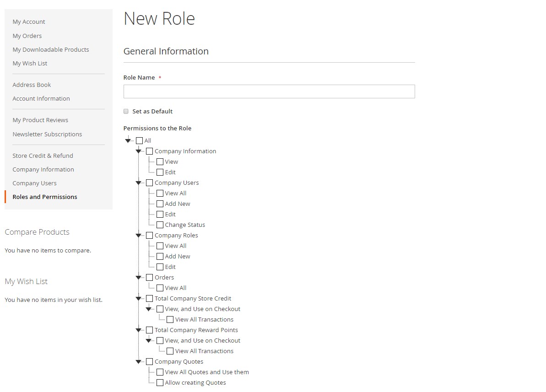
Task: Select Roles and Permissions menu item
Action: pos(45,197)
